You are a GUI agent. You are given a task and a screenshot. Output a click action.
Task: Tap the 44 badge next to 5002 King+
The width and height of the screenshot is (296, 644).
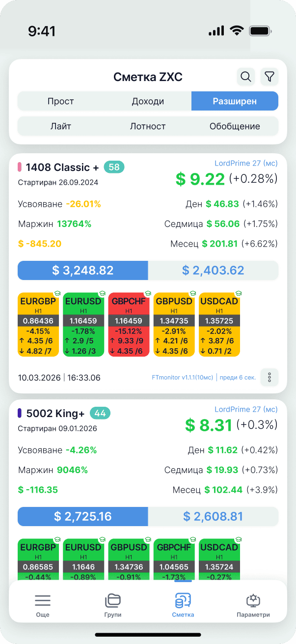click(100, 414)
